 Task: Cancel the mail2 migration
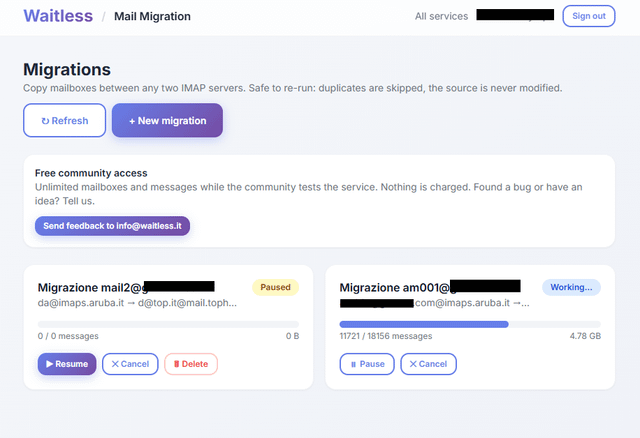(x=130, y=364)
